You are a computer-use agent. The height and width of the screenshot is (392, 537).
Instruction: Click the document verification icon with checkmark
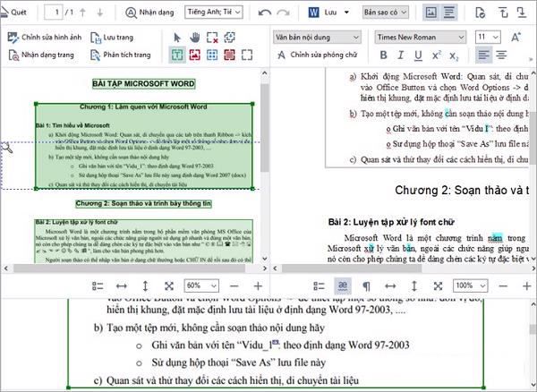click(481, 13)
